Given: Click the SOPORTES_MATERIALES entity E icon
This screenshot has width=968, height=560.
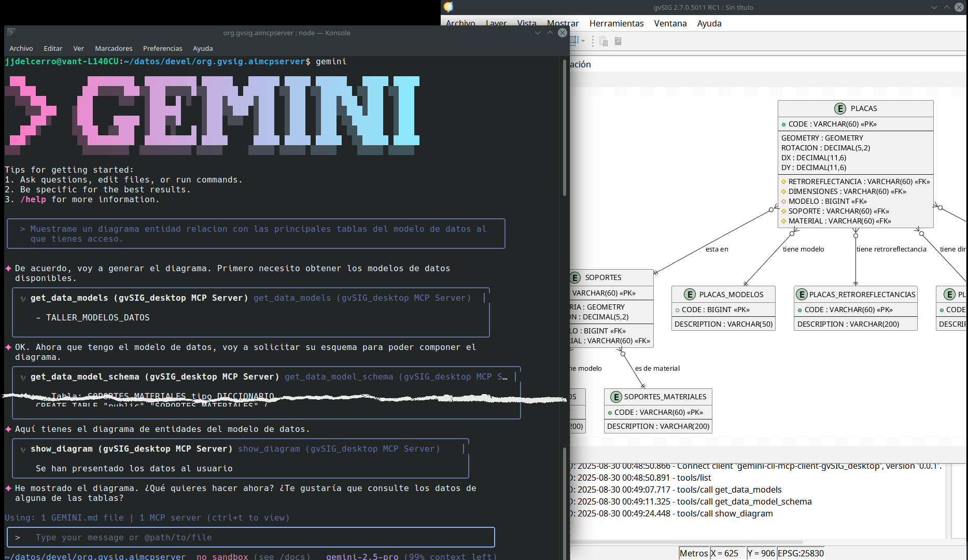Looking at the screenshot, I should click(x=616, y=397).
